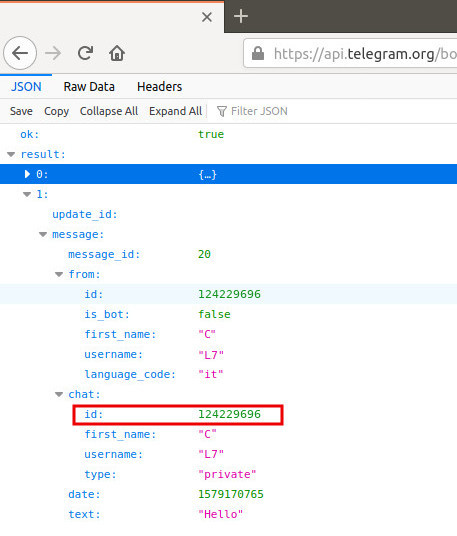
Task: Click Expand All
Action: 175,111
